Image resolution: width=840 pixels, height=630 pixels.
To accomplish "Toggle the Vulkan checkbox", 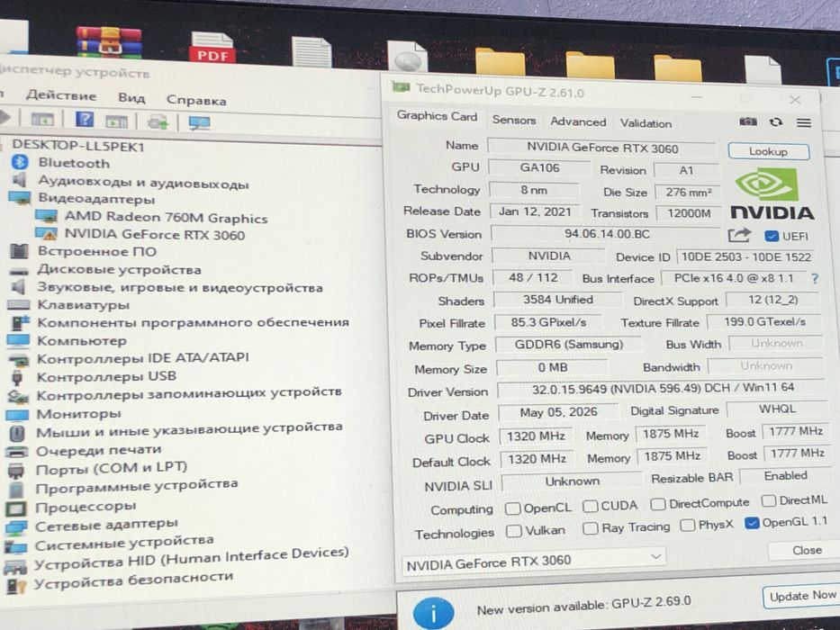I will tap(513, 530).
